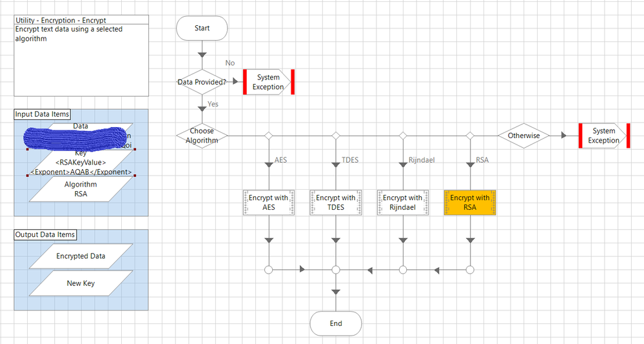Select the Start stage
Viewport: 644px width, 344px height.
tap(202, 28)
